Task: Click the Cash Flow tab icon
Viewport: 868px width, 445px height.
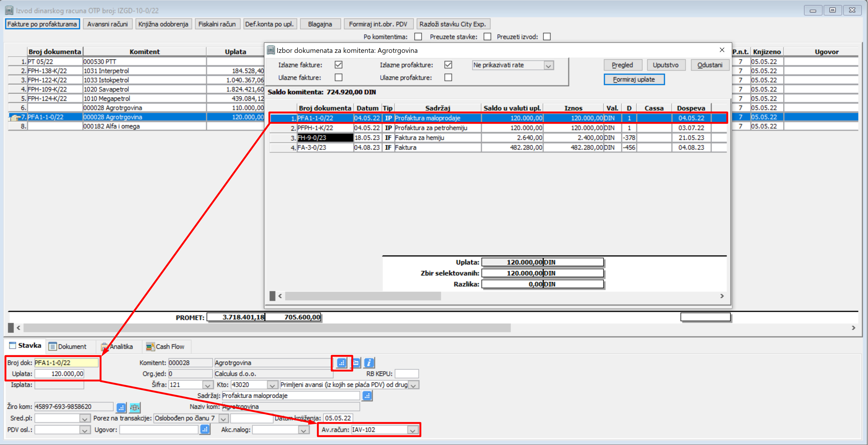Action: [150, 346]
